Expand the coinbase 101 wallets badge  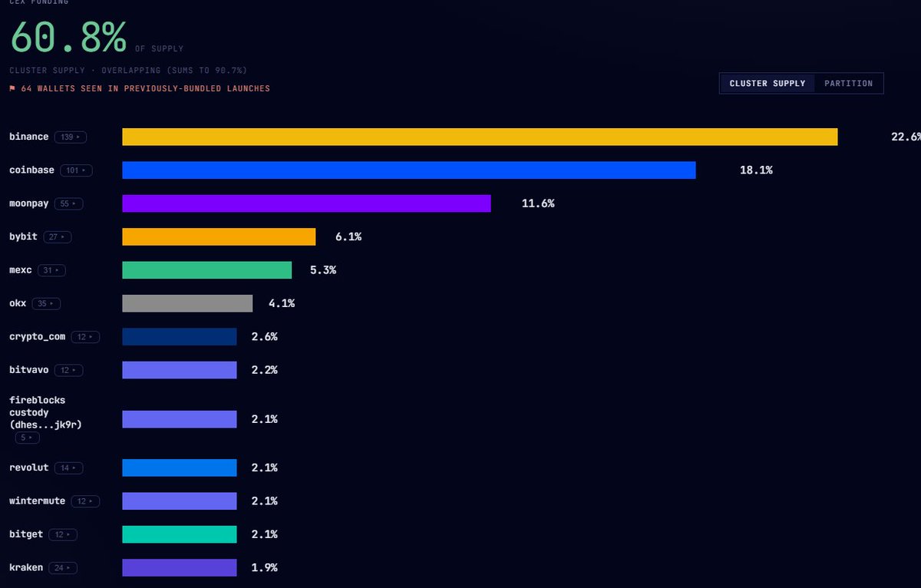pos(76,170)
